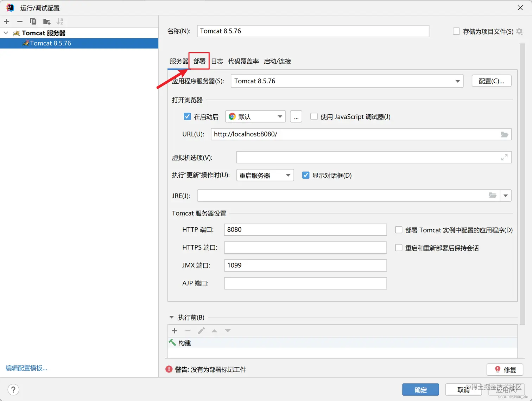This screenshot has width=532, height=401.
Task: Save configuration into new folder
Action: tap(47, 22)
